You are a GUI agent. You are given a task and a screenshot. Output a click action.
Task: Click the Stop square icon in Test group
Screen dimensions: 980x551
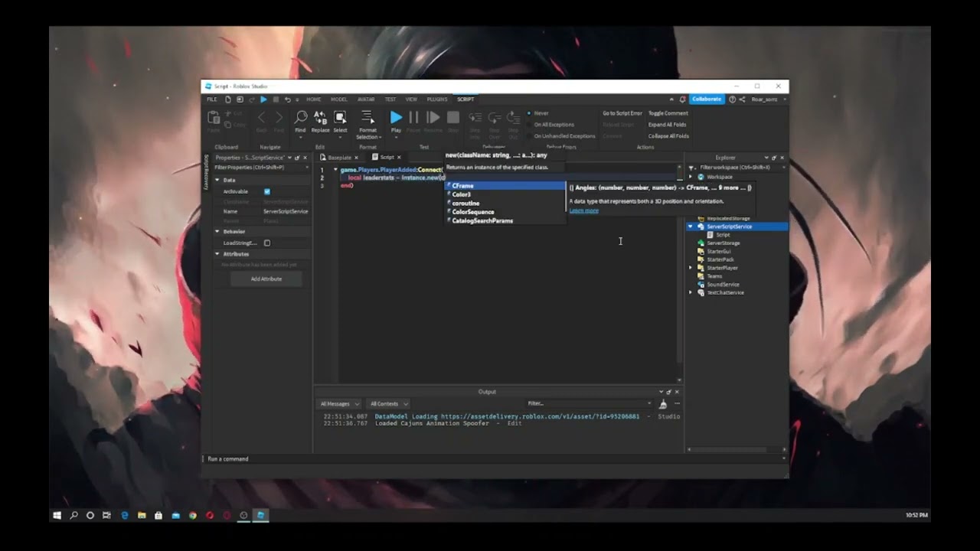click(453, 117)
